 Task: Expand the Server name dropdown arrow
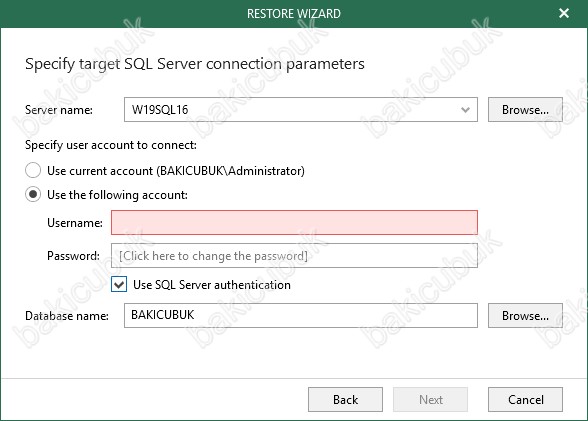click(465, 110)
